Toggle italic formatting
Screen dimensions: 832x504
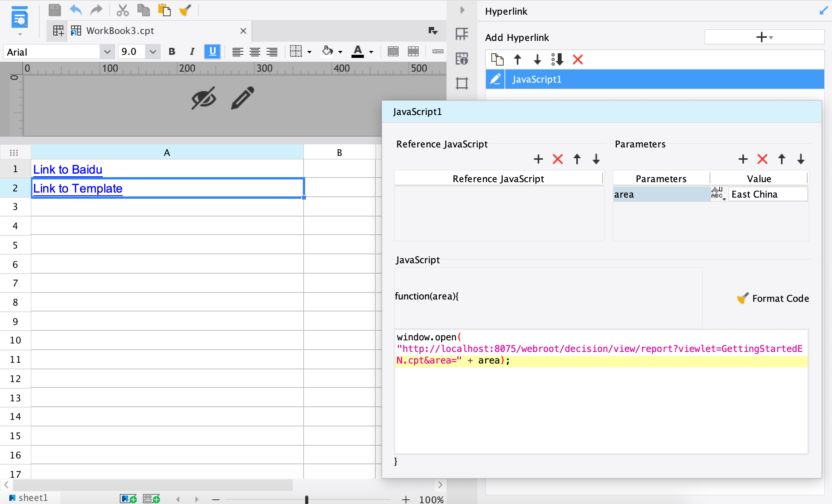coord(192,51)
